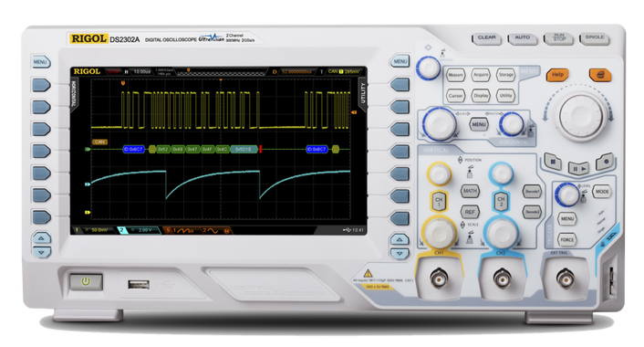Click the MENU key left of the screen
644x347 pixels.
(x=41, y=62)
